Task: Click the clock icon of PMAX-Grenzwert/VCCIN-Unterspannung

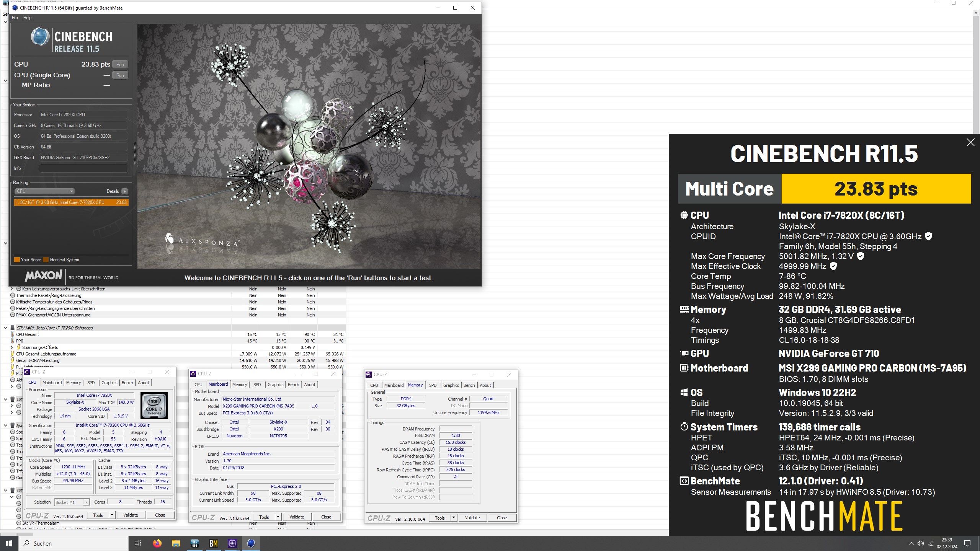Action: (12, 315)
